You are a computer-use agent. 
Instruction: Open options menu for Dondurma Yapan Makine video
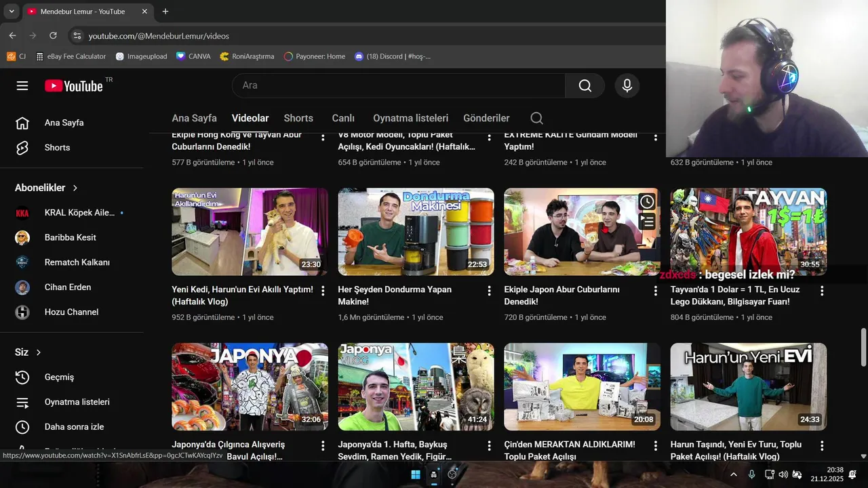click(489, 291)
